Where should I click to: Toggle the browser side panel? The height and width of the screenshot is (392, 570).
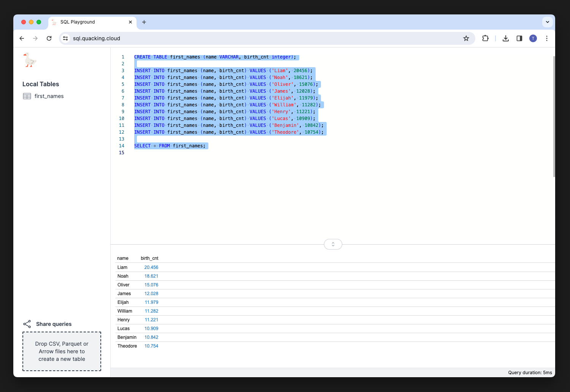[519, 38]
